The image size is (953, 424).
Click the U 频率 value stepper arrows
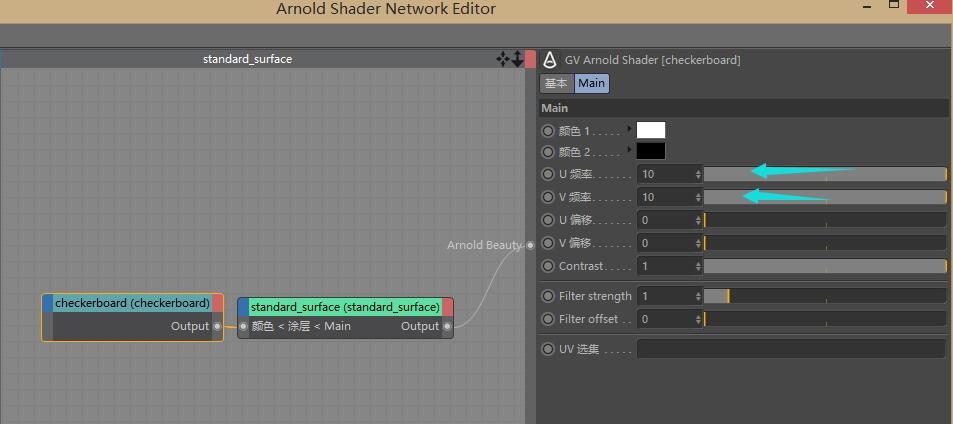click(698, 174)
